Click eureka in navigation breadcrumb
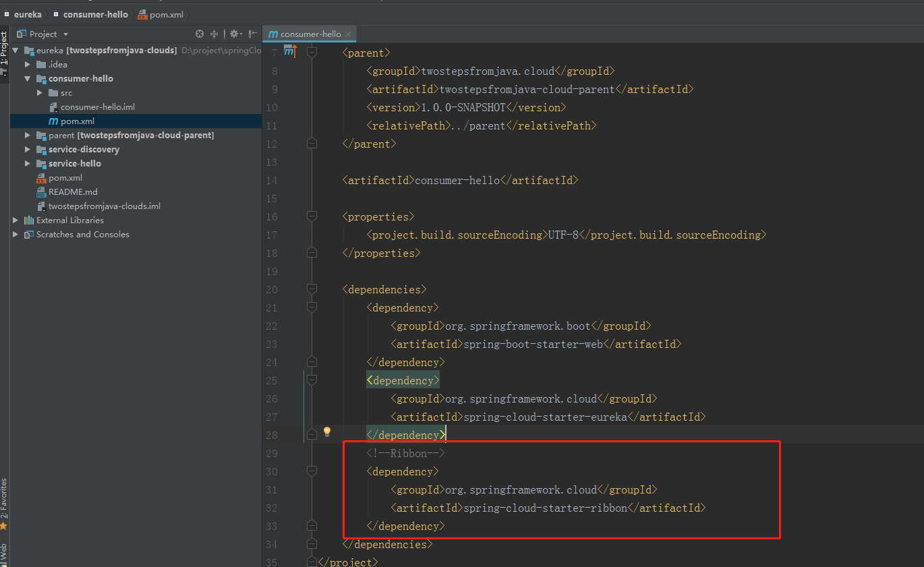Image resolution: width=924 pixels, height=567 pixels. (x=24, y=14)
